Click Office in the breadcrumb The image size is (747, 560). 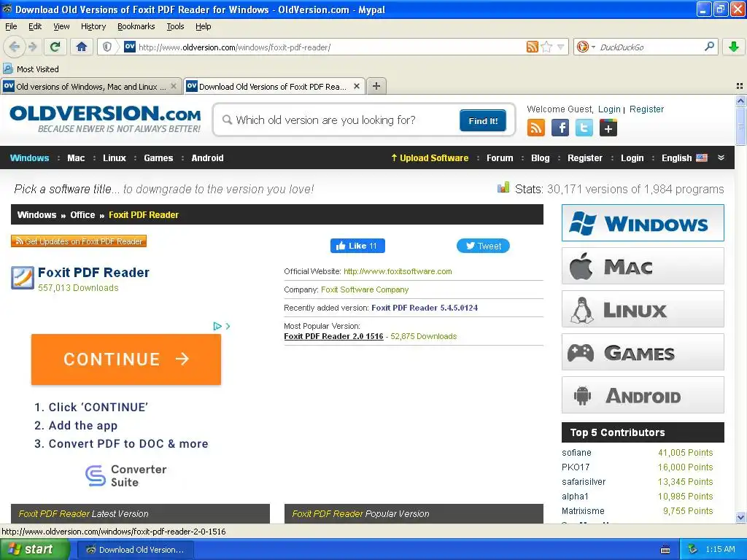[x=82, y=215]
